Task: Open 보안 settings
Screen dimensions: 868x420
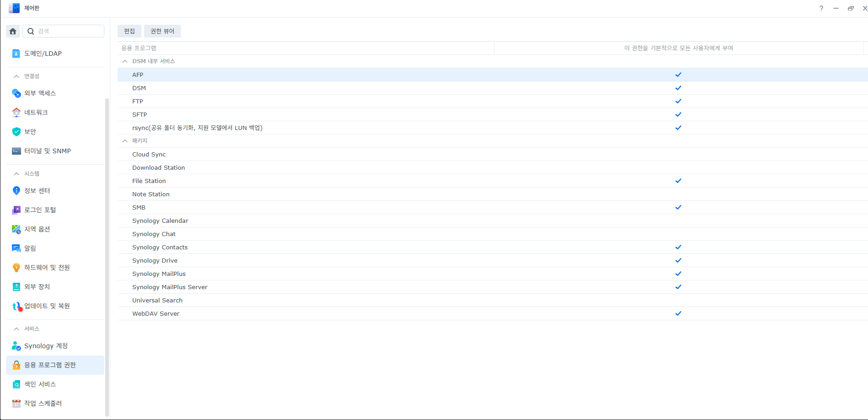Action: click(55, 132)
